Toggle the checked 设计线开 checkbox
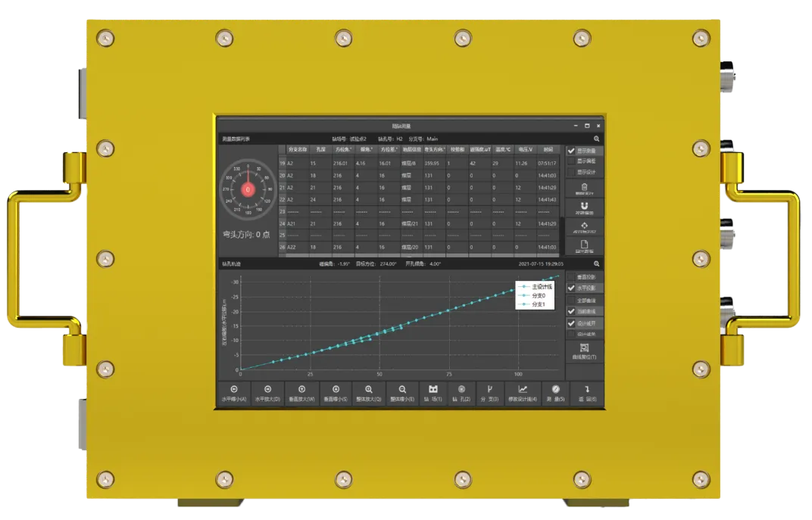 point(571,323)
